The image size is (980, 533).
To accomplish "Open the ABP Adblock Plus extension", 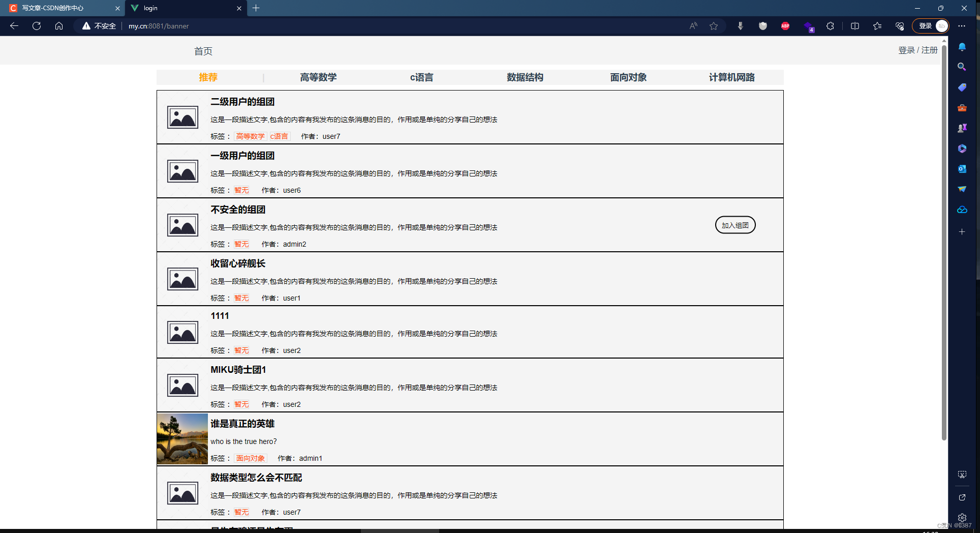I will [x=785, y=26].
